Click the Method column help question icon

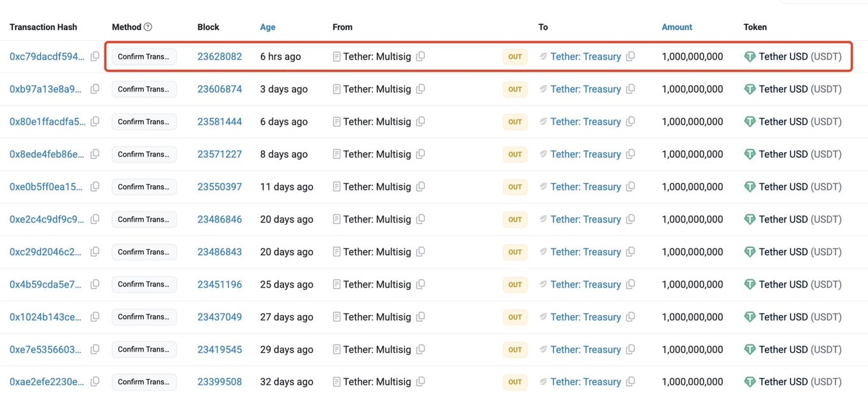coord(148,27)
